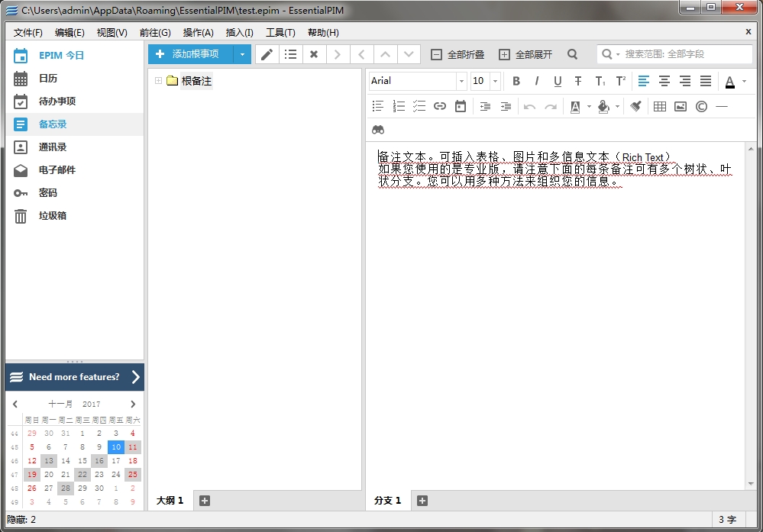
Task: Click the pencil edit note icon
Action: pos(267,54)
